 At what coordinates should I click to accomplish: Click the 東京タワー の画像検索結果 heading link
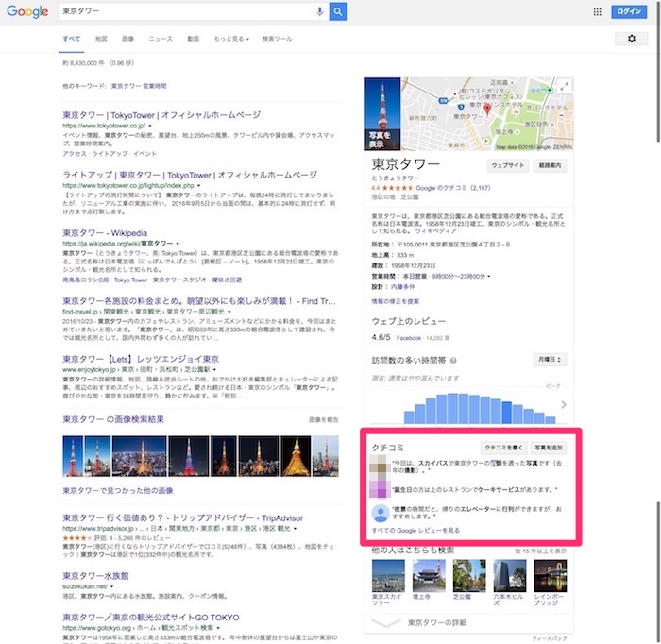[x=113, y=419]
